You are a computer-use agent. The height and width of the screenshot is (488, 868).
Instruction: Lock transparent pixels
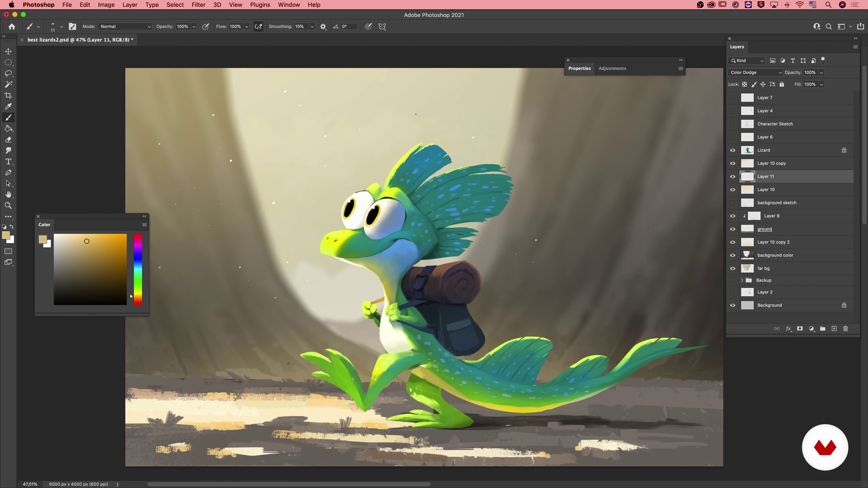click(744, 84)
